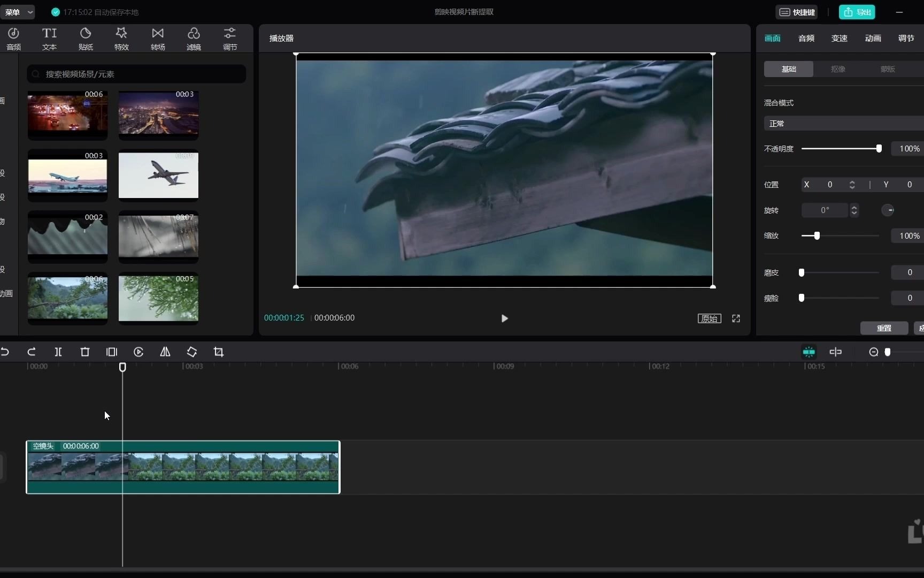Viewport: 924px width, 578px height.
Task: Toggle the timeline snapping magnet icon
Action: [x=809, y=352]
